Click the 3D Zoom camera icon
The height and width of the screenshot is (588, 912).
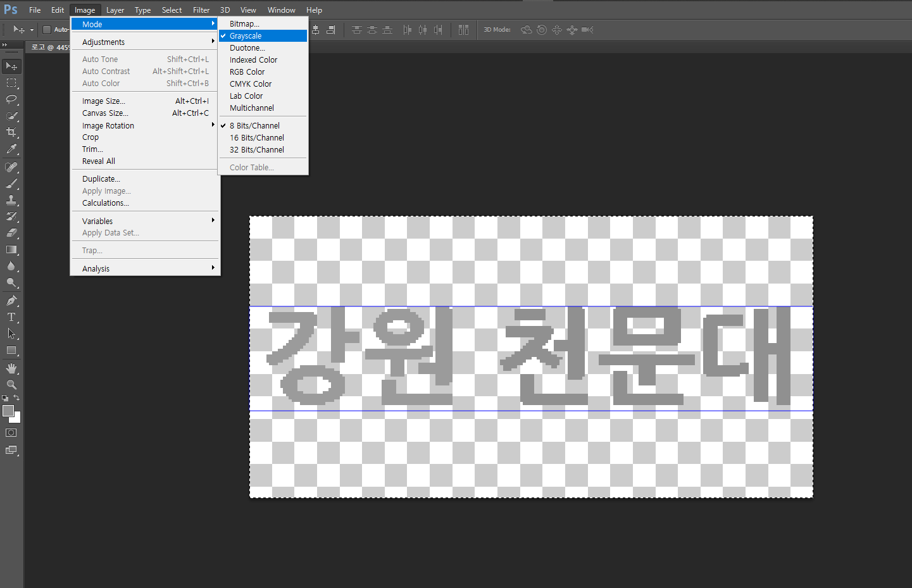point(587,30)
